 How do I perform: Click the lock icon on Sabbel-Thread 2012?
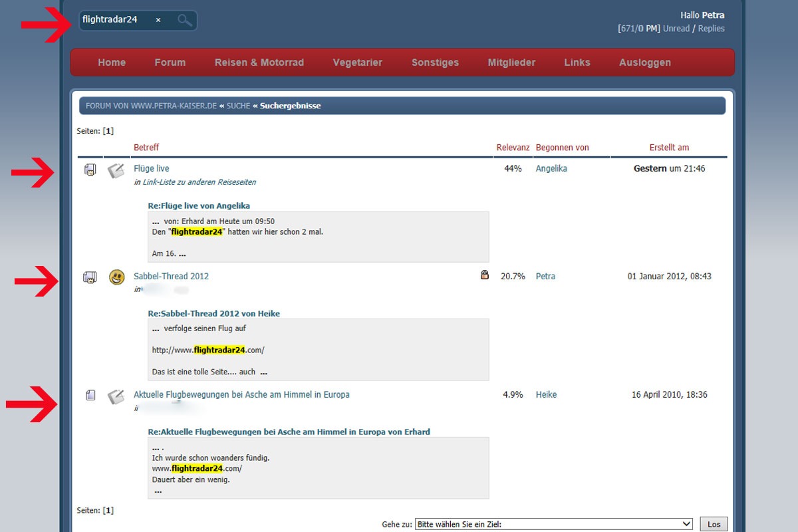click(485, 275)
